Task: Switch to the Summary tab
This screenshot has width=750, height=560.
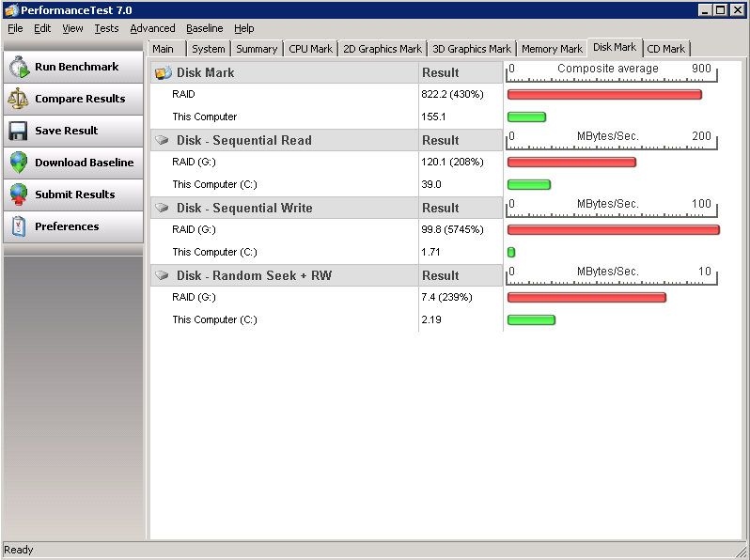Action: (257, 49)
